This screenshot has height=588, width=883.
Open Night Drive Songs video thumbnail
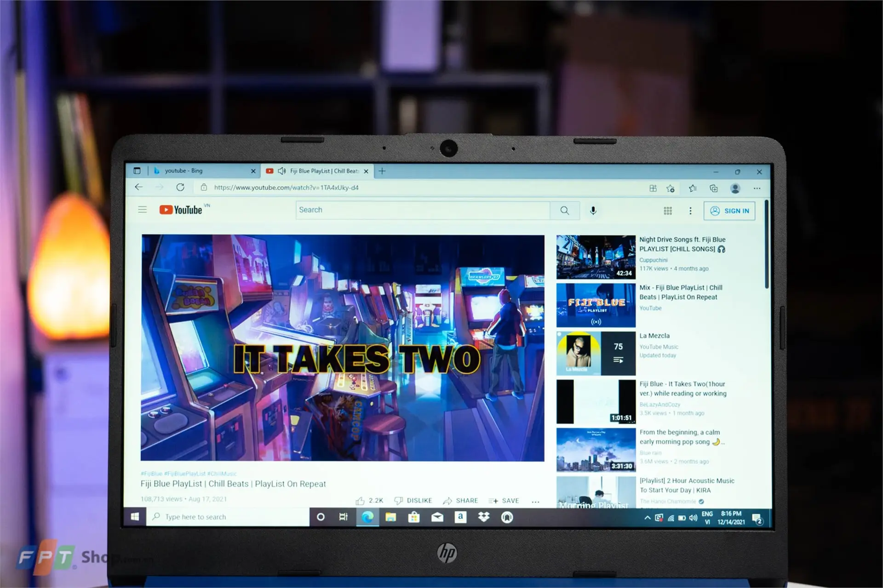coord(596,257)
